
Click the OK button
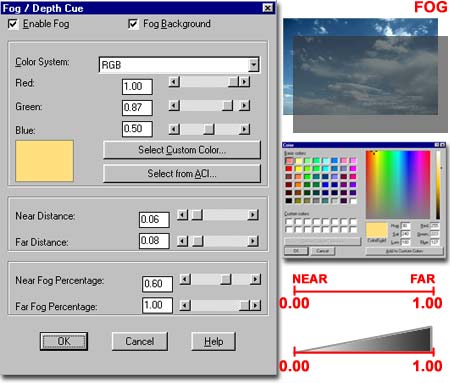click(64, 341)
